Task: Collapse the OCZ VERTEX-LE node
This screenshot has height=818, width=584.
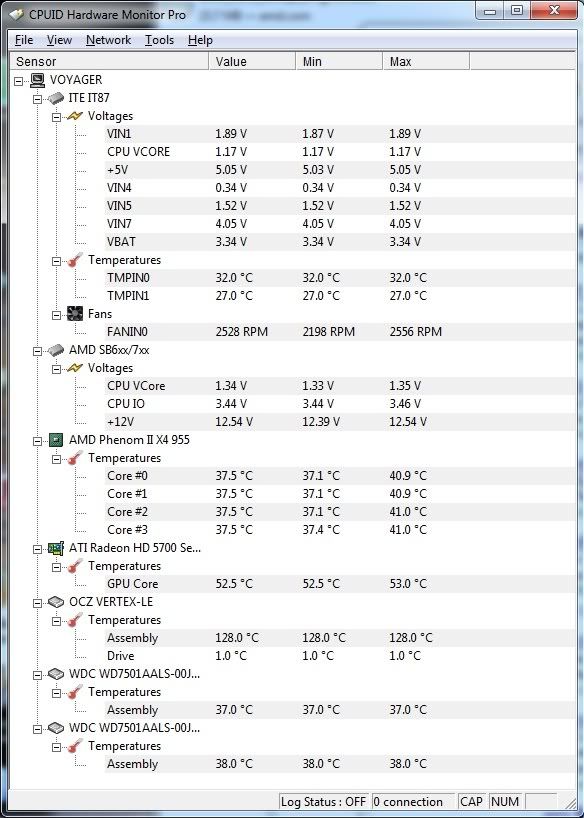Action: tap(38, 603)
